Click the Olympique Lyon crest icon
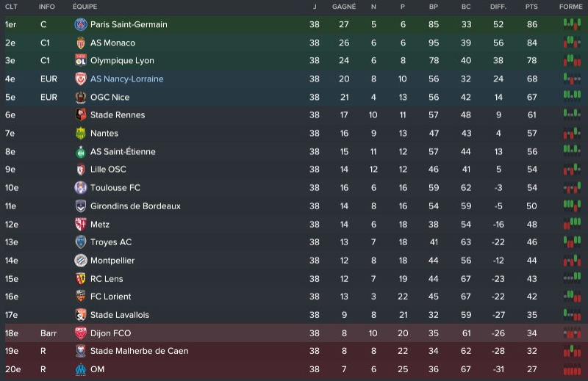588x381 pixels. [81, 61]
